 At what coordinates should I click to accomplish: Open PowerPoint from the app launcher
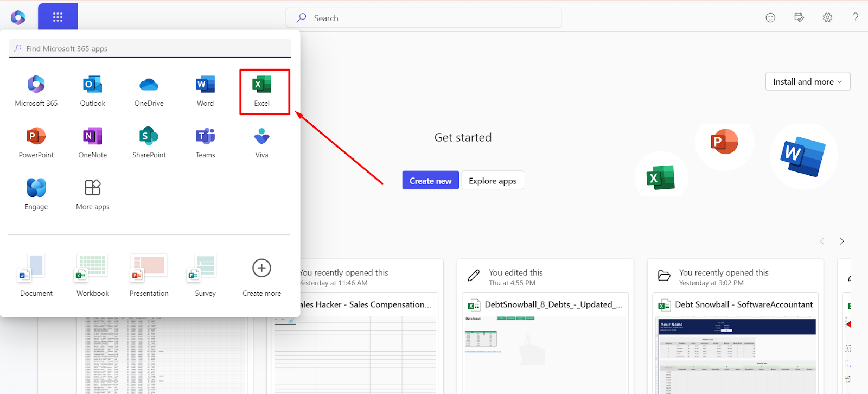(36, 143)
